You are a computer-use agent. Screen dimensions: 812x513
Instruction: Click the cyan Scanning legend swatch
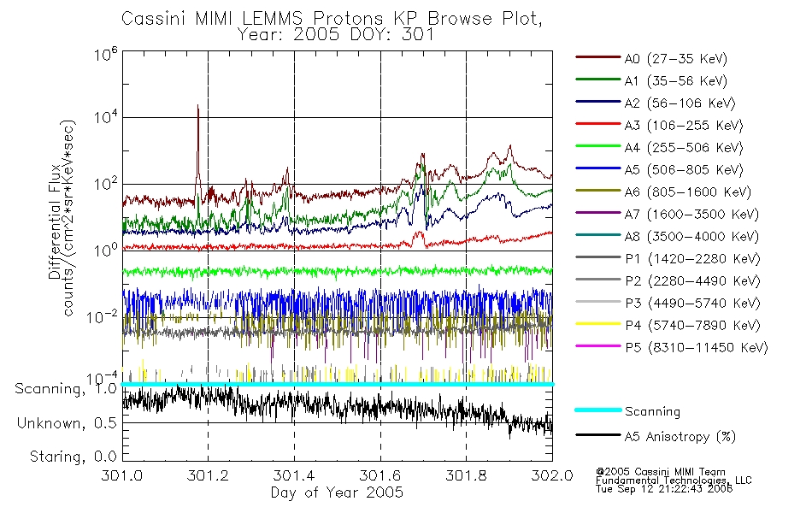597,410
